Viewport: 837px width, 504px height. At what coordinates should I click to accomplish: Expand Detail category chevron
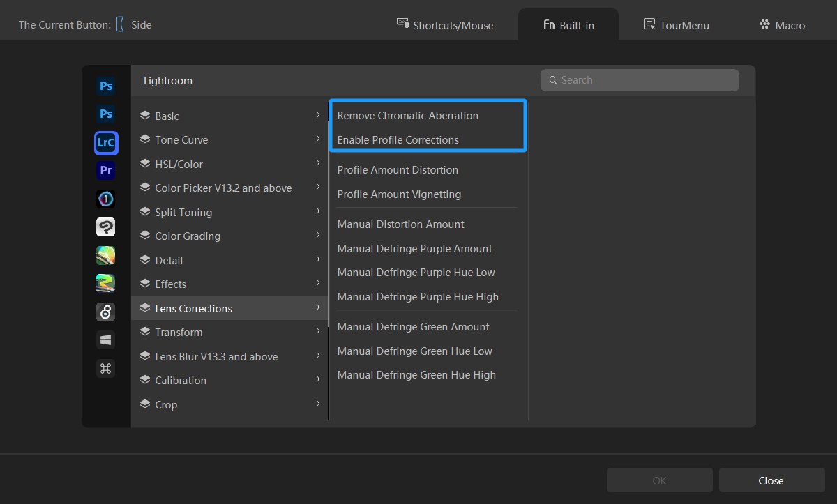point(317,259)
